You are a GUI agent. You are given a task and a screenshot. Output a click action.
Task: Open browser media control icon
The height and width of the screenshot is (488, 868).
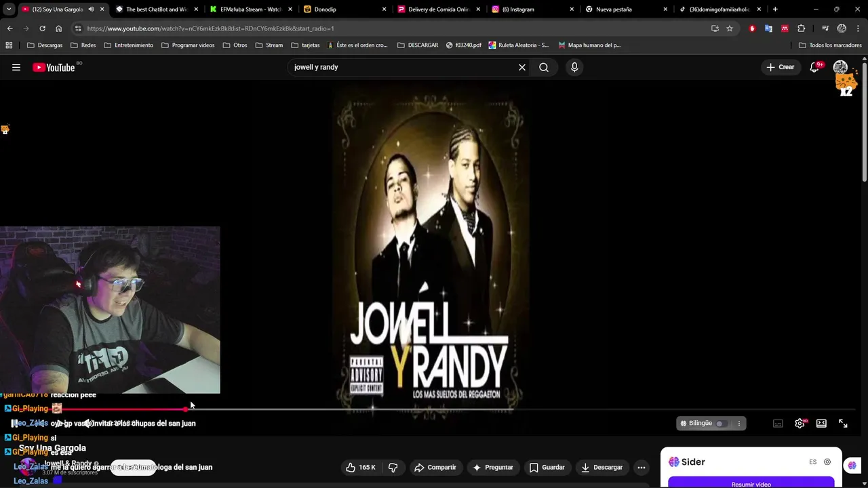825,28
